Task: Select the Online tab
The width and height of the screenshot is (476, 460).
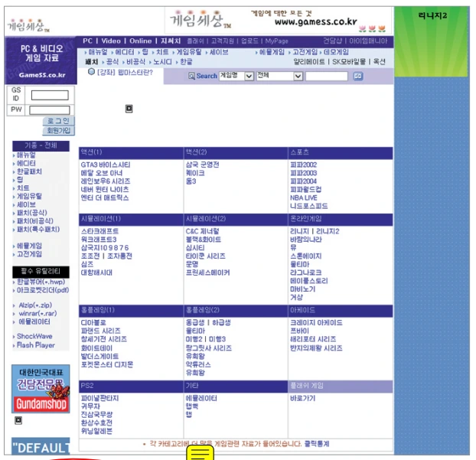Action: point(140,41)
